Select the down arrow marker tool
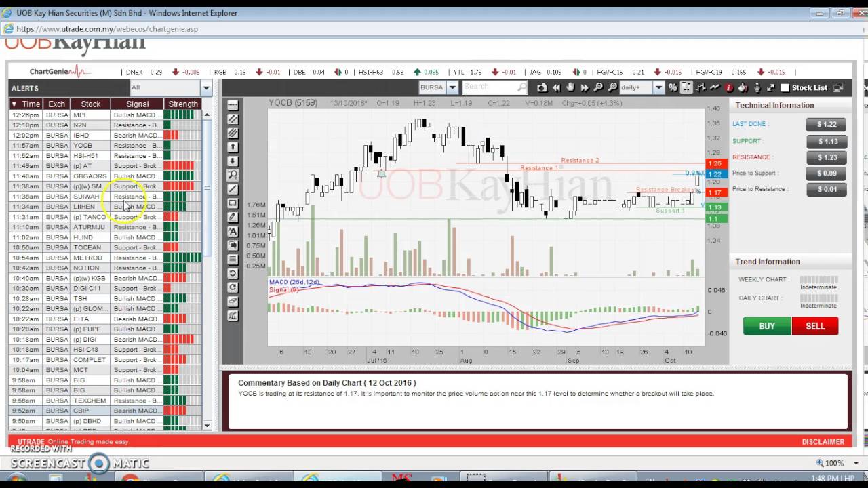 tap(233, 161)
